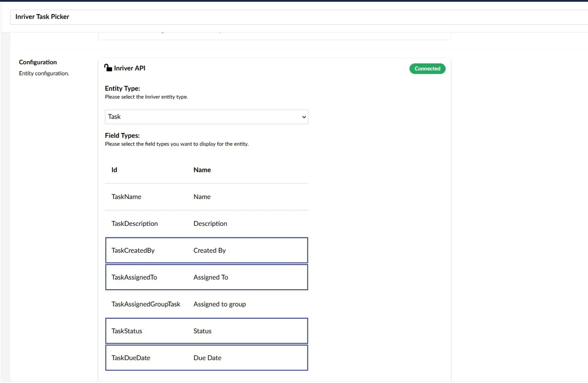Viewport: 588px width, 383px height.
Task: Click the 'Assigned to group' name cell
Action: click(220, 304)
